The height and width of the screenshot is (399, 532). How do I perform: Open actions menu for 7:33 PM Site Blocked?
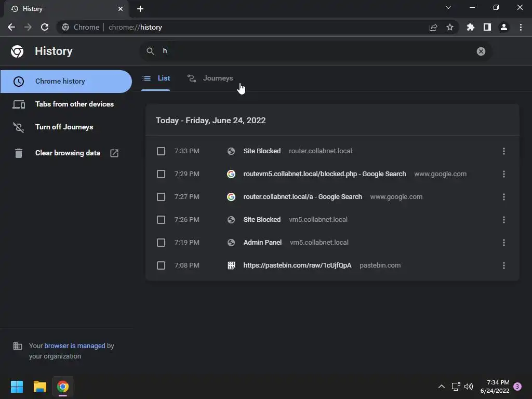pos(504,151)
